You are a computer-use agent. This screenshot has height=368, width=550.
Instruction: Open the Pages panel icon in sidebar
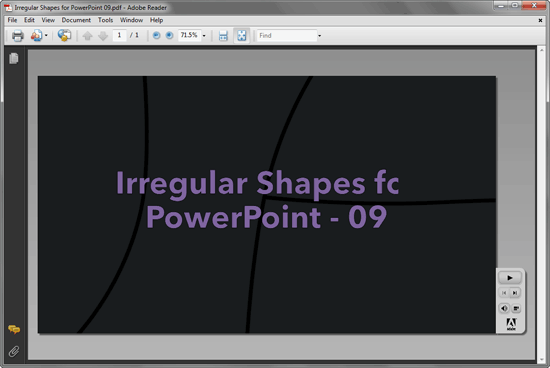pos(14,58)
